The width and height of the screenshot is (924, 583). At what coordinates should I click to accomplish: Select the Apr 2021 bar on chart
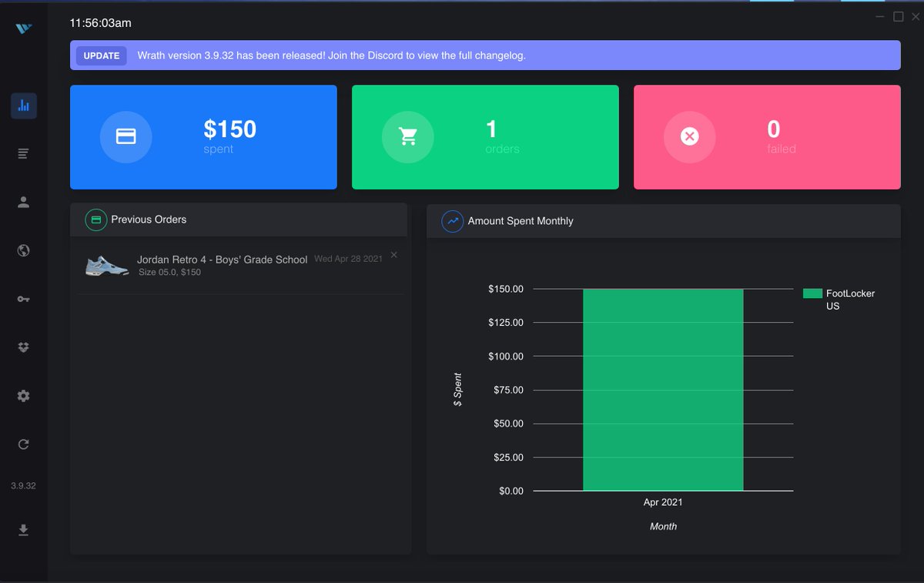[663, 389]
